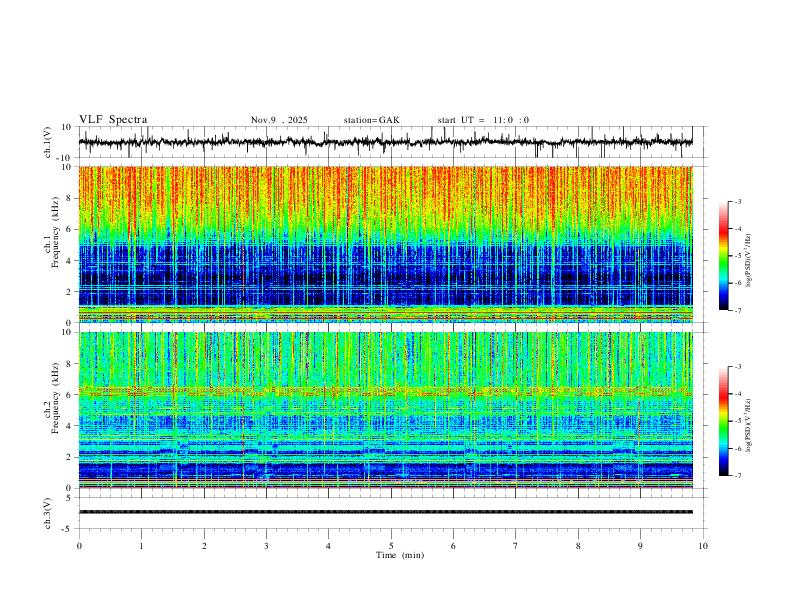Click the "2" kHz tick on ch.2 frequency axis
The image size is (792, 612).
coord(70,457)
